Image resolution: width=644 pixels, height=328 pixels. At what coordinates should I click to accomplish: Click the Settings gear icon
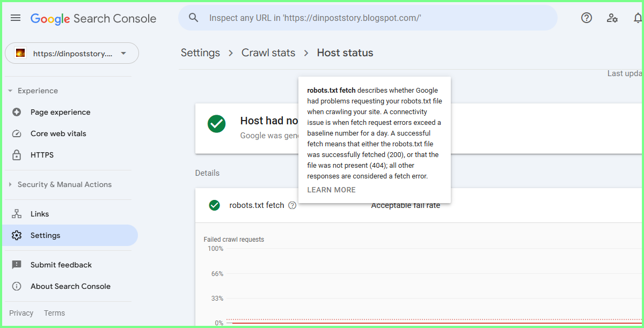17,235
